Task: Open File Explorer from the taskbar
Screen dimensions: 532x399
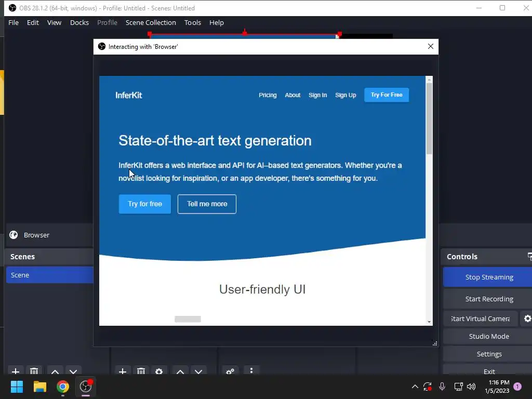Action: pyautogui.click(x=39, y=387)
